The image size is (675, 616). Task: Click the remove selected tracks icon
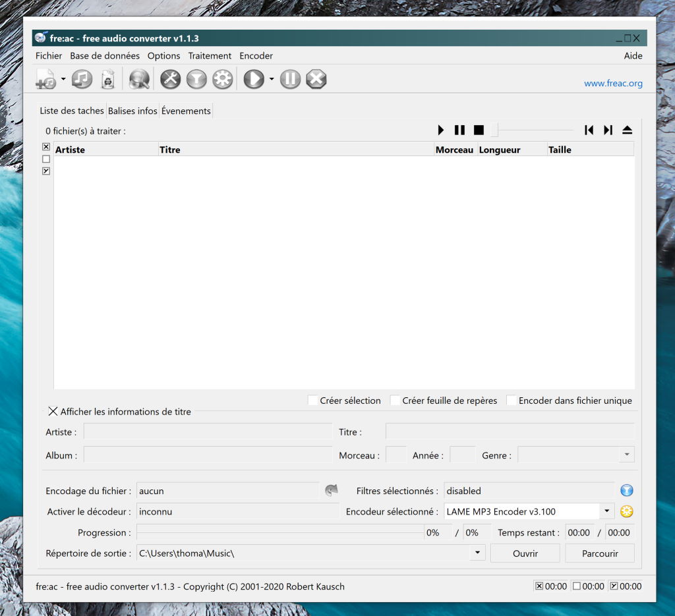point(107,79)
